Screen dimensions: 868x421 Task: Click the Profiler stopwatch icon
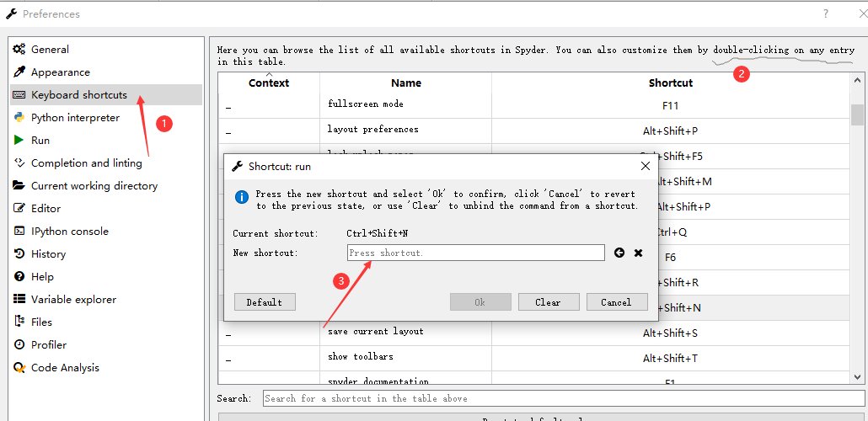click(x=19, y=344)
